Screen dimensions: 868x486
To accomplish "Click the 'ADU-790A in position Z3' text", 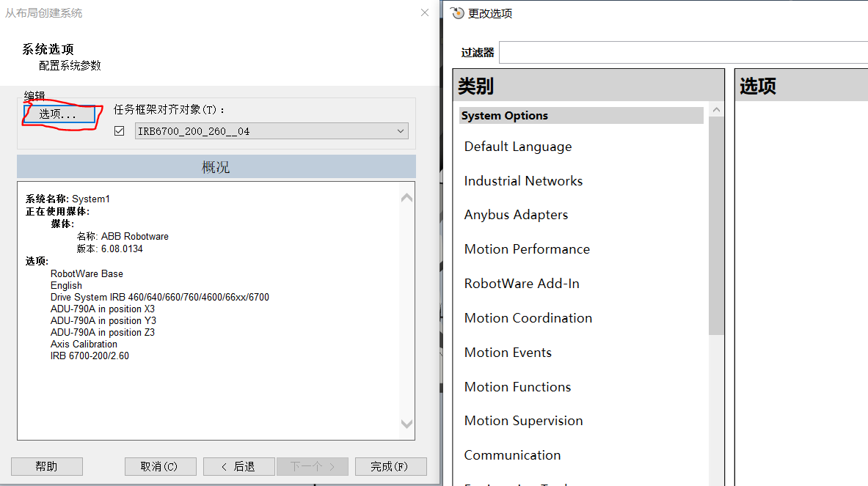I will coord(103,332).
